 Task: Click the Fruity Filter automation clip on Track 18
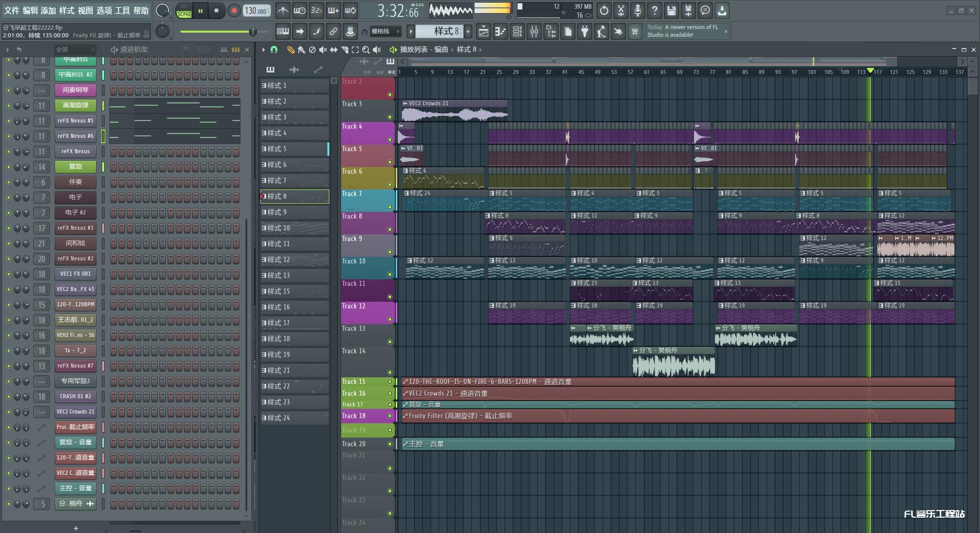tap(678, 416)
